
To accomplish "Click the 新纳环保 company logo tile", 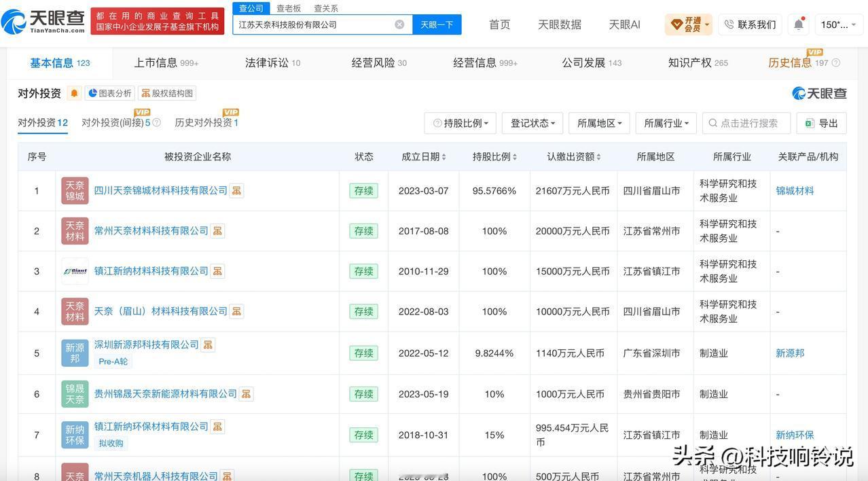I will [x=75, y=435].
